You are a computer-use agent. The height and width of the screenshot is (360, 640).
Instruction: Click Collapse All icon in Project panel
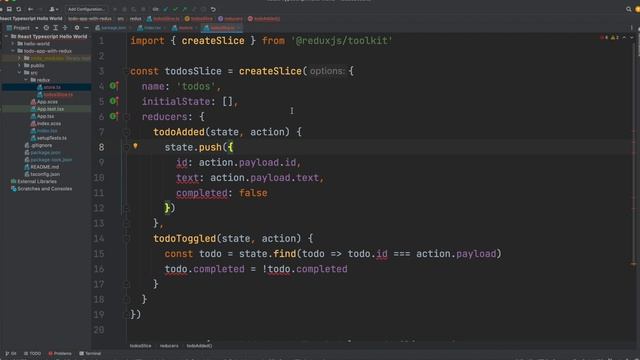pyautogui.click(x=65, y=28)
